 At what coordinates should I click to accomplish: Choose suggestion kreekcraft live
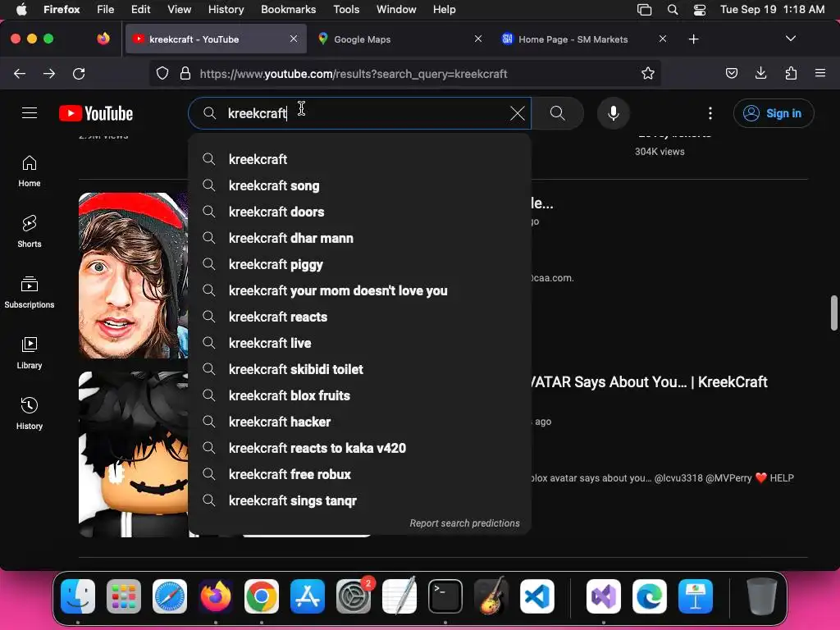359,343
